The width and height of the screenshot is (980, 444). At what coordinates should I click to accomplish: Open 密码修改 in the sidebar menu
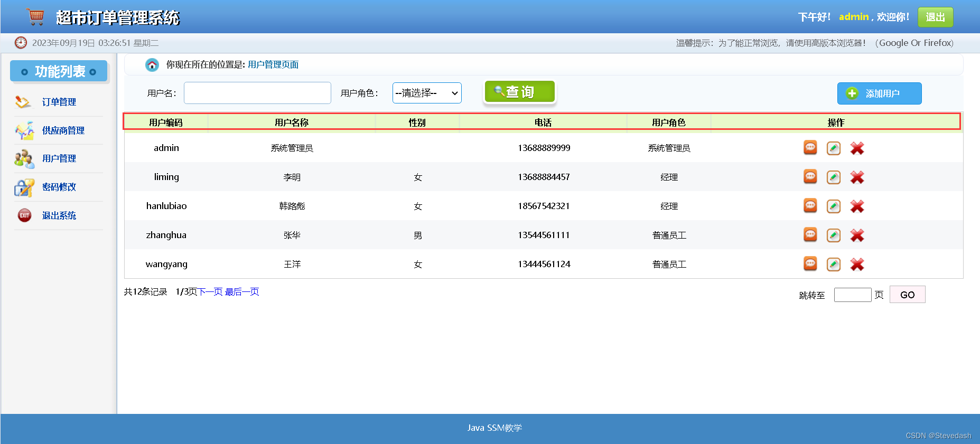coord(59,187)
